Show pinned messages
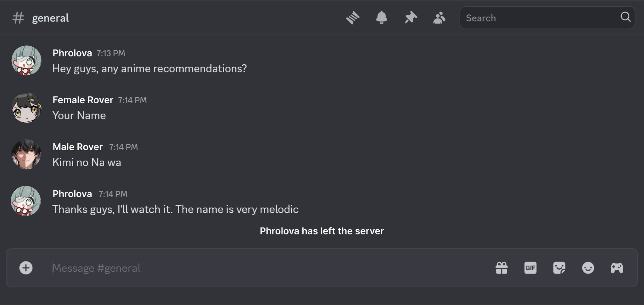The height and width of the screenshot is (305, 644). [411, 18]
